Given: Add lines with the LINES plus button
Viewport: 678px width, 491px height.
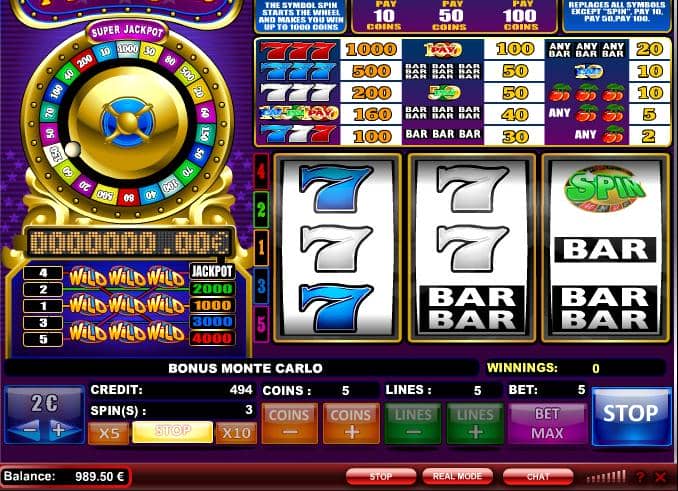Looking at the screenshot, I should tap(475, 423).
